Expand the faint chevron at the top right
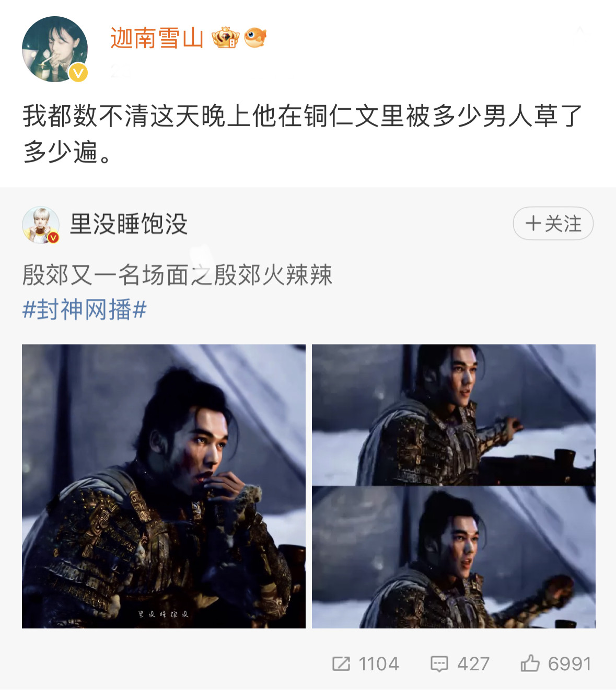The height and width of the screenshot is (698, 616). point(580,30)
